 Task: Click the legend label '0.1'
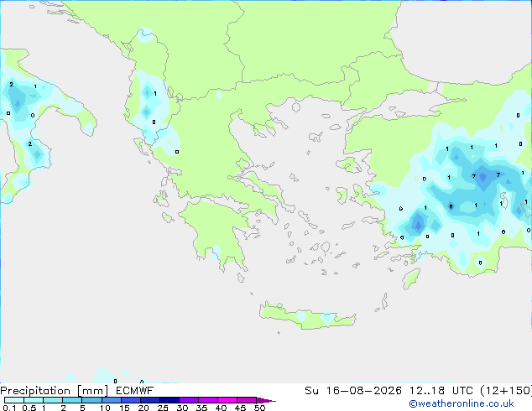(9, 408)
